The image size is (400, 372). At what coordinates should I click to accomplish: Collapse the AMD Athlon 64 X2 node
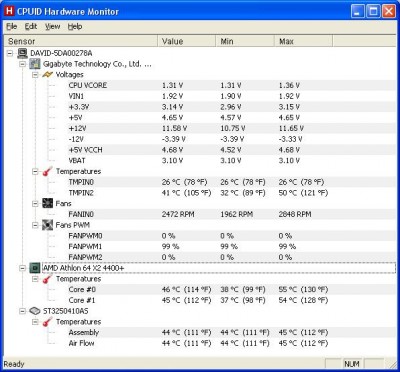click(x=22, y=268)
